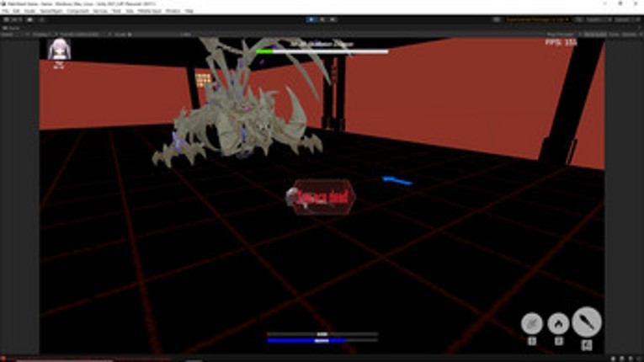
Task: Open the Edit menu
Action: coord(17,11)
